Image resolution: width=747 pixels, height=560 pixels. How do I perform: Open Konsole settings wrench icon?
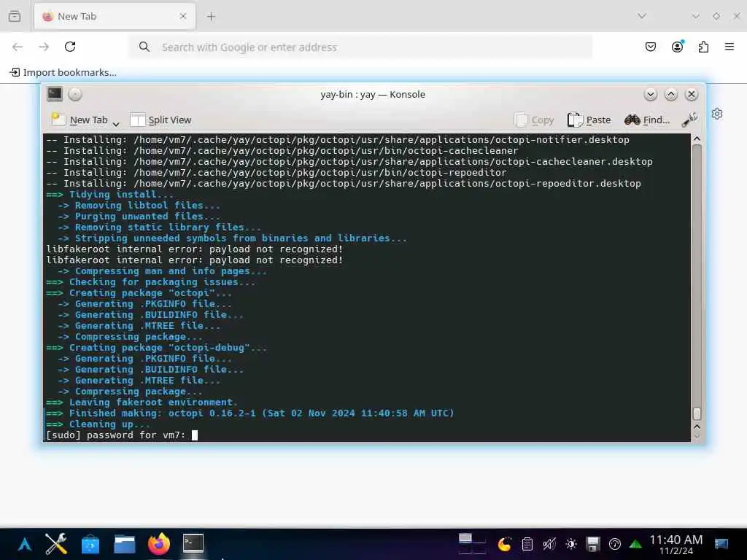[x=689, y=120]
